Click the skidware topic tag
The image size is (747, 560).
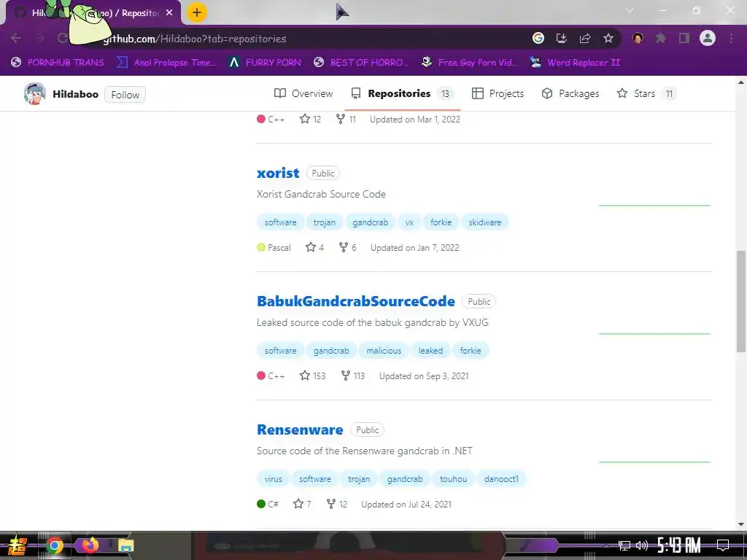point(485,222)
